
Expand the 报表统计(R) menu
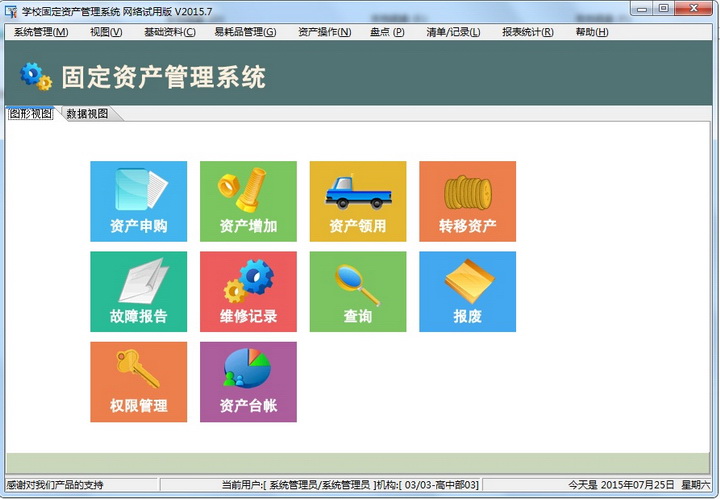coord(528,32)
